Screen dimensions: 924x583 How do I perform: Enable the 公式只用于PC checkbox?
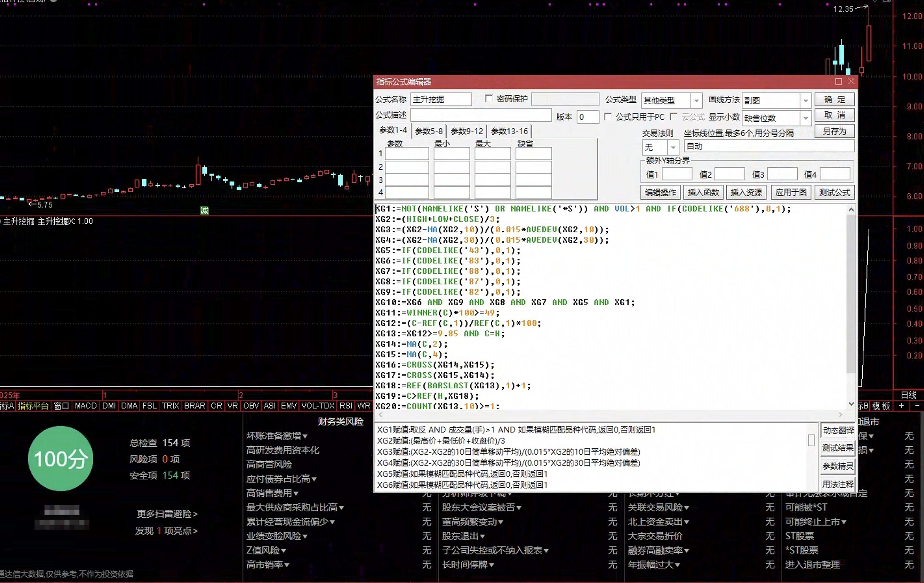click(x=607, y=117)
